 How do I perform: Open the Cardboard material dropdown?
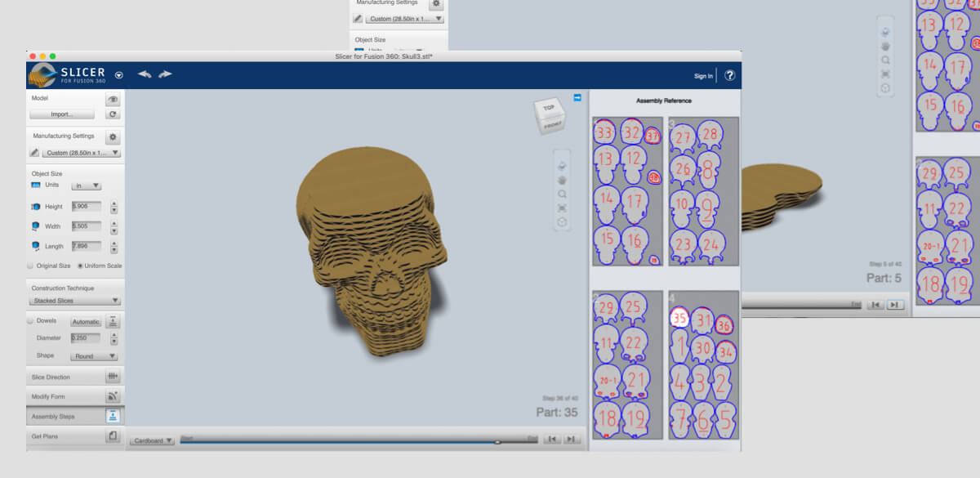[152, 440]
